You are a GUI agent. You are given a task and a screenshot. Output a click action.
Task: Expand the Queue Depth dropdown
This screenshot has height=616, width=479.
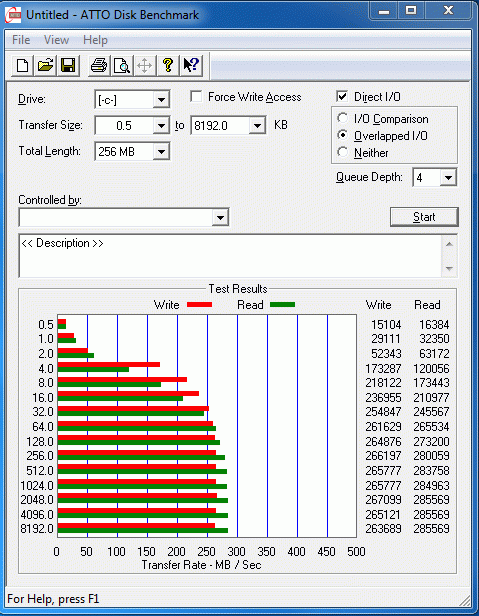448,178
